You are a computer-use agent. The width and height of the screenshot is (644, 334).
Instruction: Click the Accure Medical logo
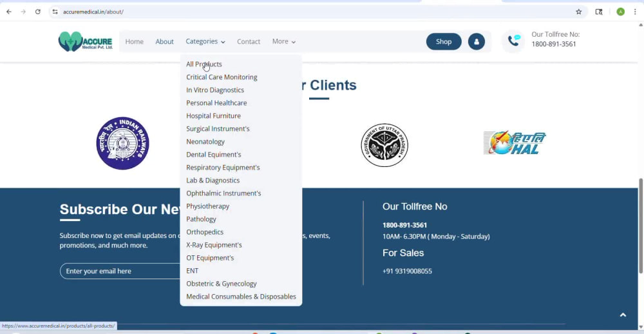click(x=86, y=41)
